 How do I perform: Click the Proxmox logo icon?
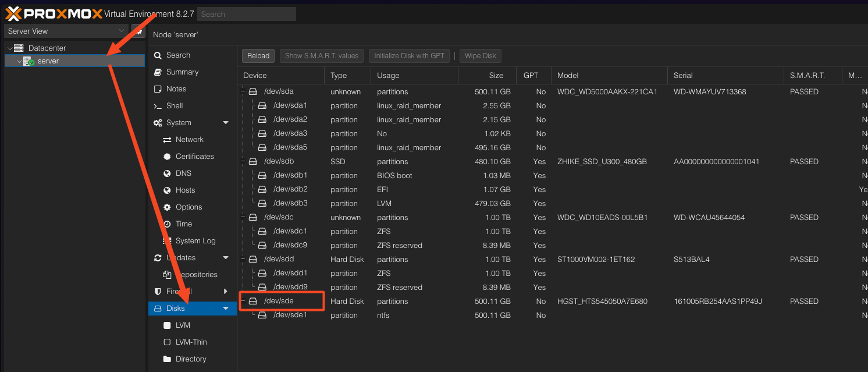(x=14, y=13)
